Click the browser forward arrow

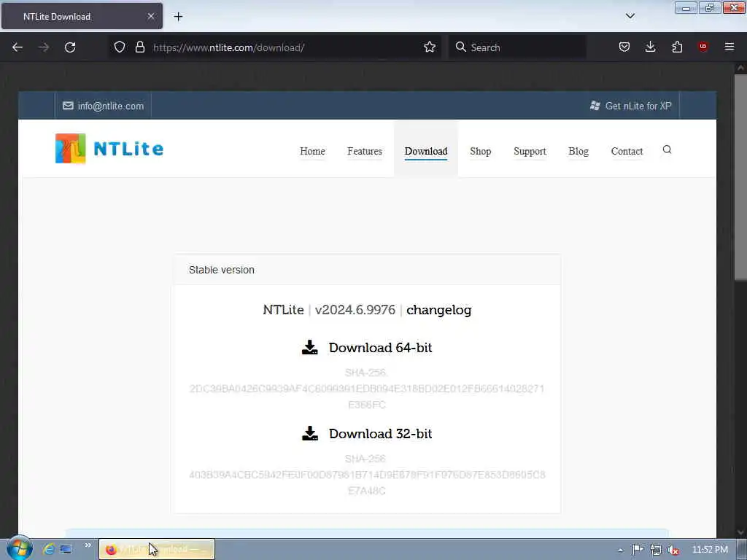tap(44, 47)
